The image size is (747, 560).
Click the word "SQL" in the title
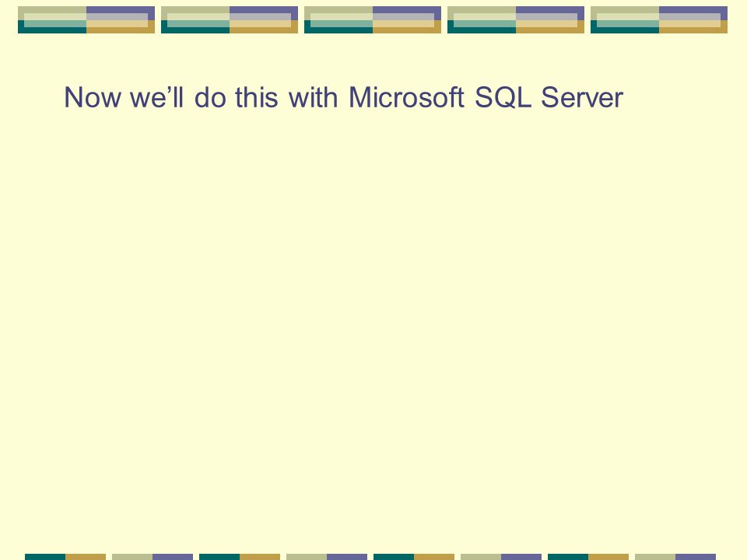click(503, 98)
